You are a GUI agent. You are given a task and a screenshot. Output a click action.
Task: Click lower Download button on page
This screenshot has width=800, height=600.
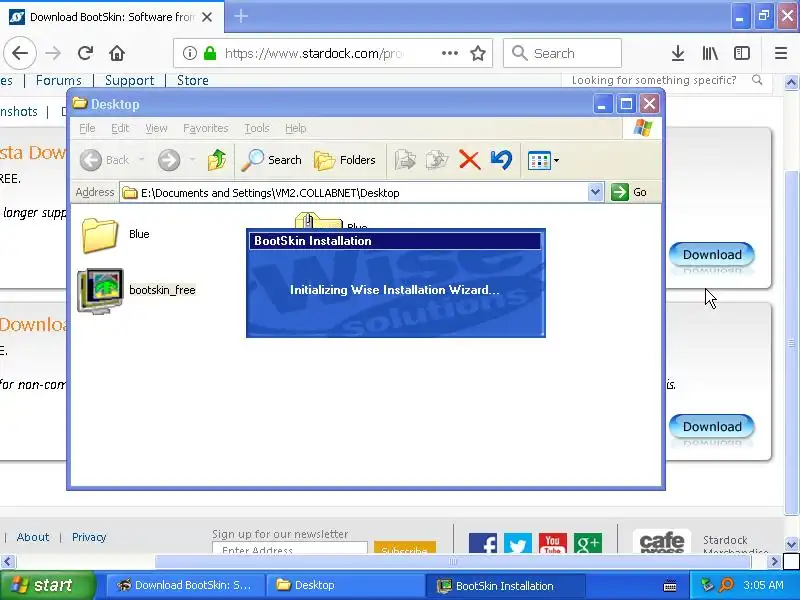(712, 426)
